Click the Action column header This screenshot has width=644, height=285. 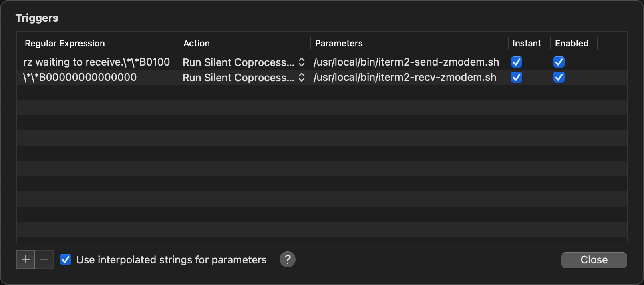click(x=196, y=43)
